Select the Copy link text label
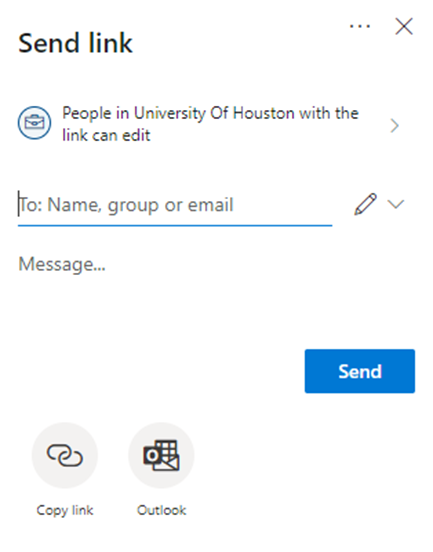The image size is (433, 552). pyautogui.click(x=65, y=510)
